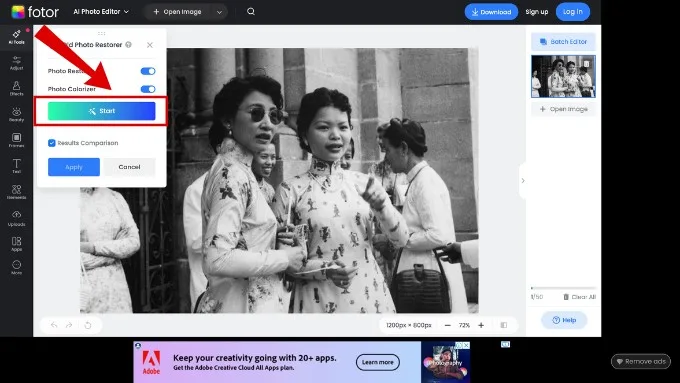Click the Apply button
680x383 pixels.
tap(74, 167)
